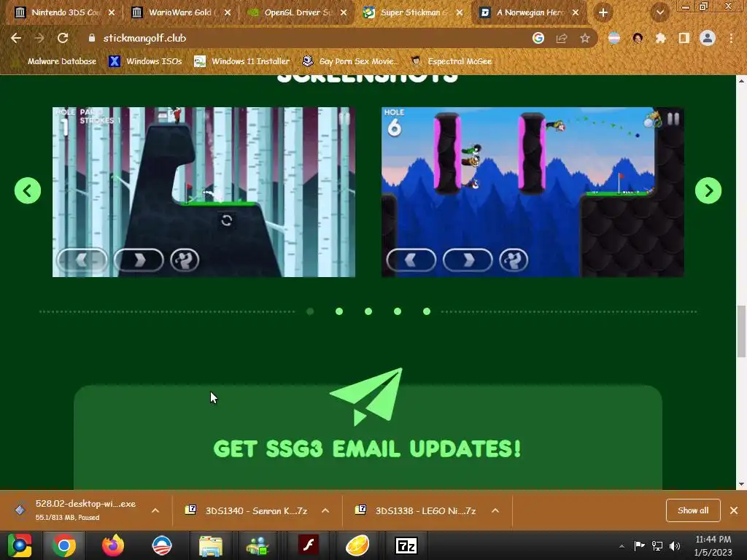Open Chrome three-dot menu
This screenshot has width=747, height=560.
click(731, 38)
